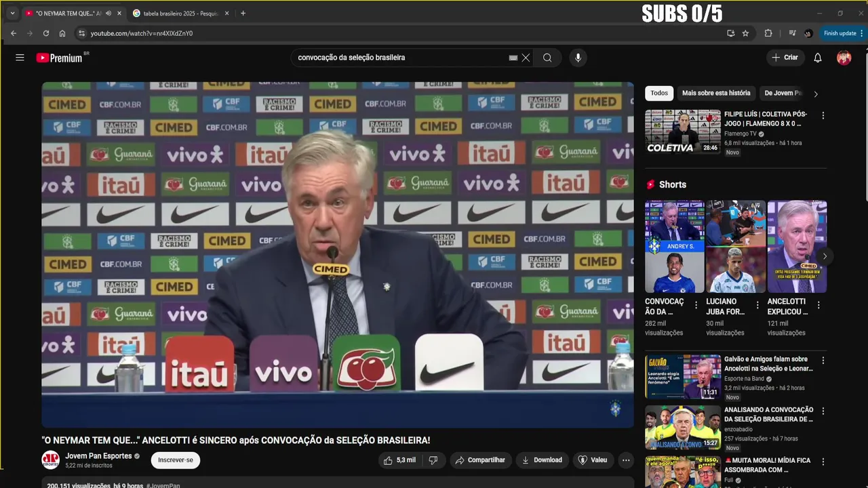Open Jovem Pan channel avatar
This screenshot has width=868, height=488.
point(50,460)
